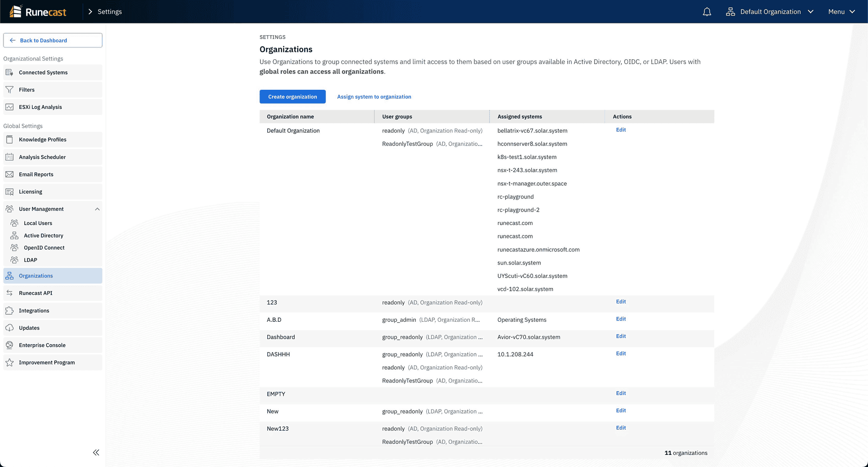Click Assign system to organization link
The image size is (868, 467).
click(x=374, y=97)
